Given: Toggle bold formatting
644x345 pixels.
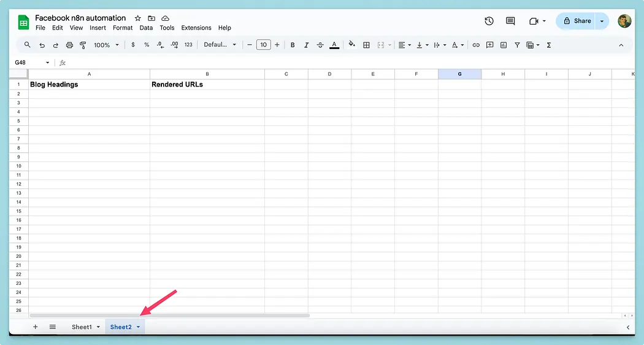Looking at the screenshot, I should pos(293,45).
